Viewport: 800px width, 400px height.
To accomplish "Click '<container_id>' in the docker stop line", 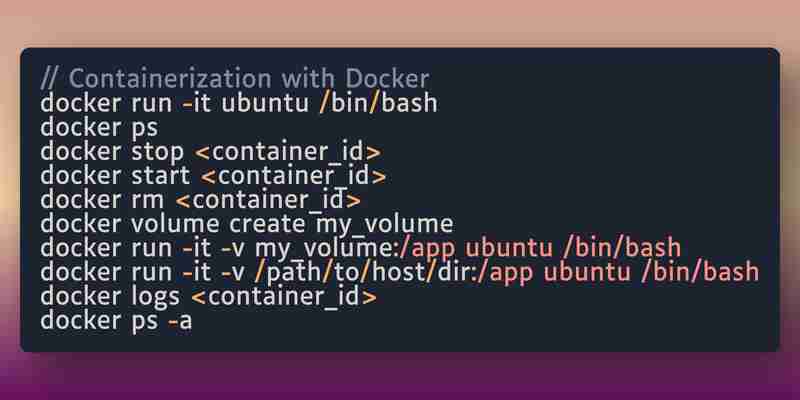I will point(288,152).
